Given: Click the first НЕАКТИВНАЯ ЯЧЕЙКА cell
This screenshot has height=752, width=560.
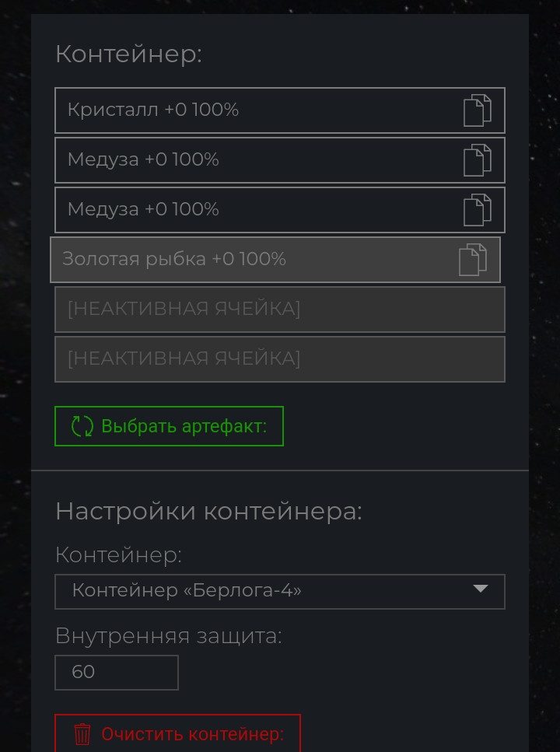Looking at the screenshot, I should click(x=280, y=310).
